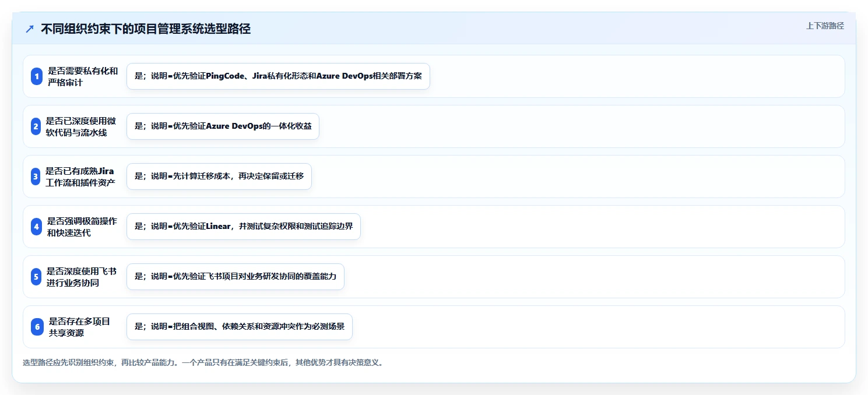The image size is (868, 395).
Task: Click the step 2 number badge
Action: tap(36, 126)
